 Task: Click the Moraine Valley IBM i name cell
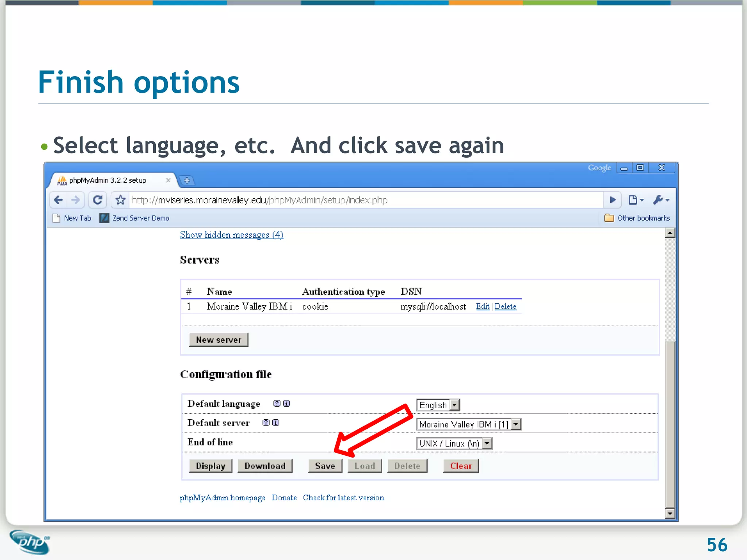click(x=249, y=306)
